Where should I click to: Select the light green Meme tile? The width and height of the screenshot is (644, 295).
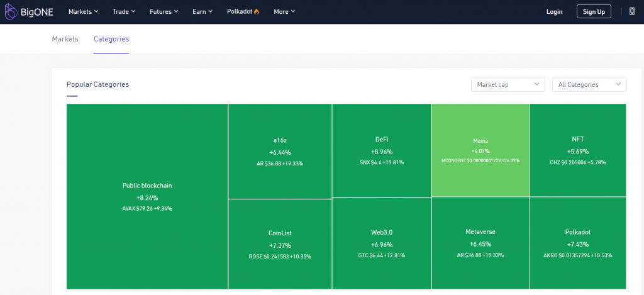point(480,150)
